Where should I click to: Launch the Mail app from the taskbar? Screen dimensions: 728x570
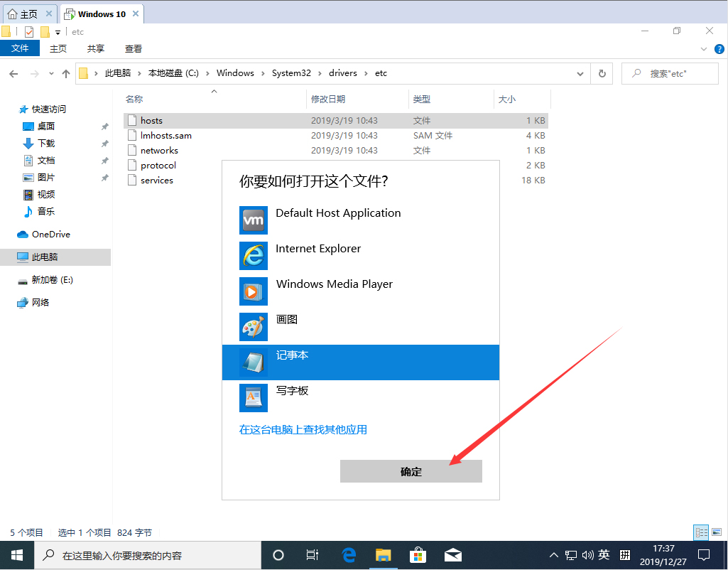click(452, 555)
